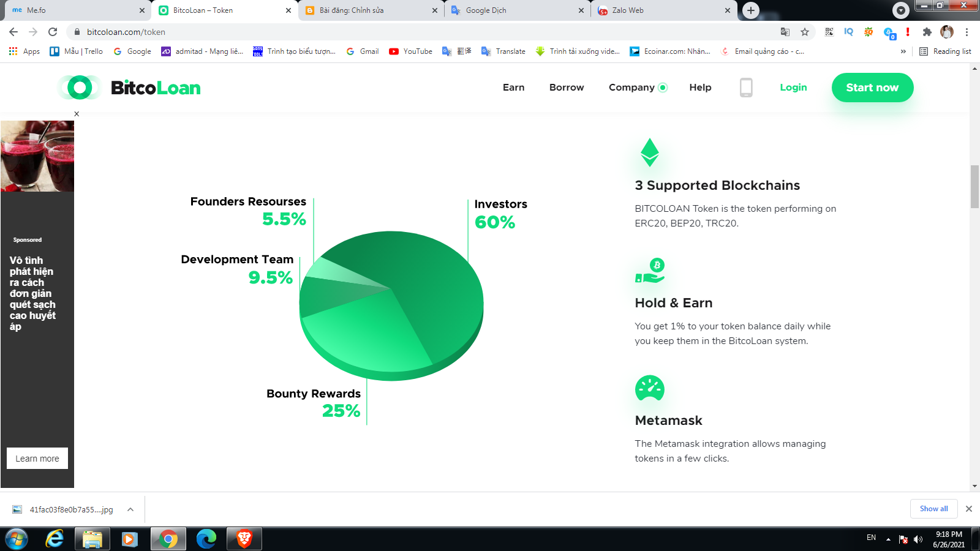
Task: Go forward to next page
Action: (33, 32)
